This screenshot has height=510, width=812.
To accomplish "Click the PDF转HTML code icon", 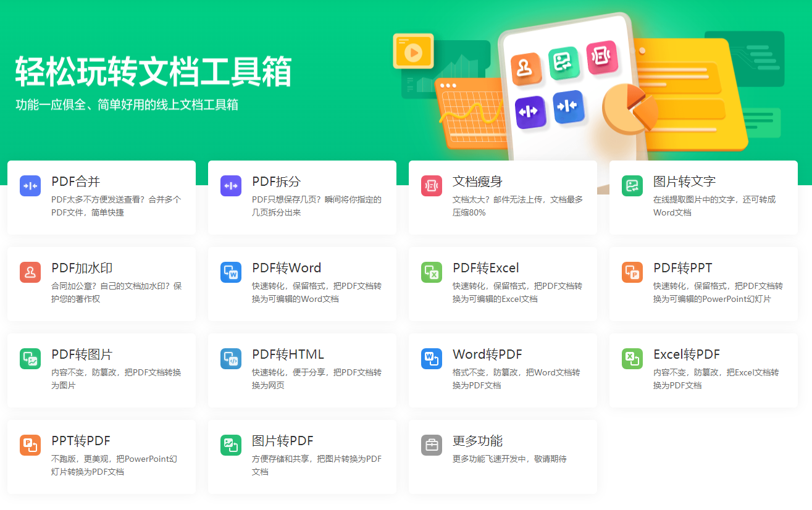I will click(230, 359).
